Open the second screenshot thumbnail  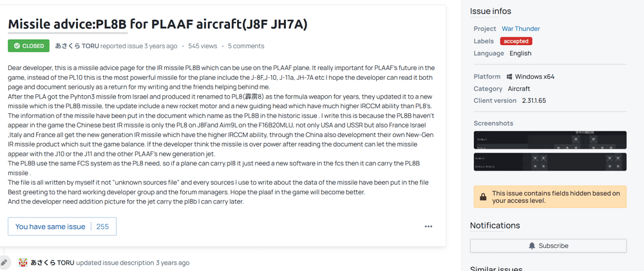(x=550, y=162)
